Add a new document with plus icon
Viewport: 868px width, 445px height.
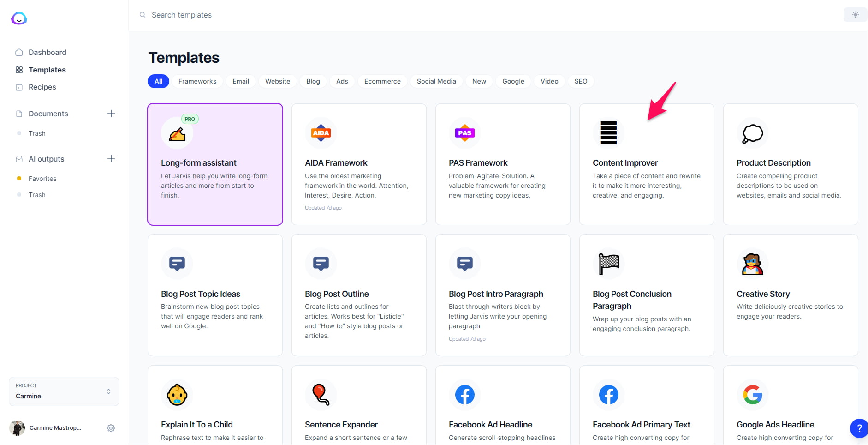point(111,114)
